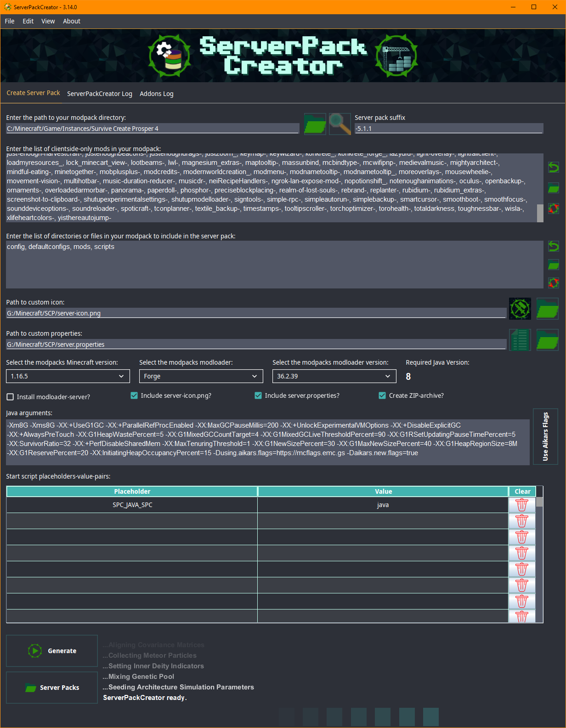Click the trash icon in the third table row
The image size is (566, 728).
(522, 537)
